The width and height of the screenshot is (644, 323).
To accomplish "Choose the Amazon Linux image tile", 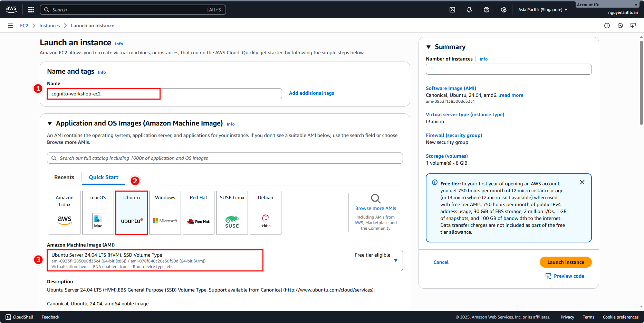I will pos(65,212).
